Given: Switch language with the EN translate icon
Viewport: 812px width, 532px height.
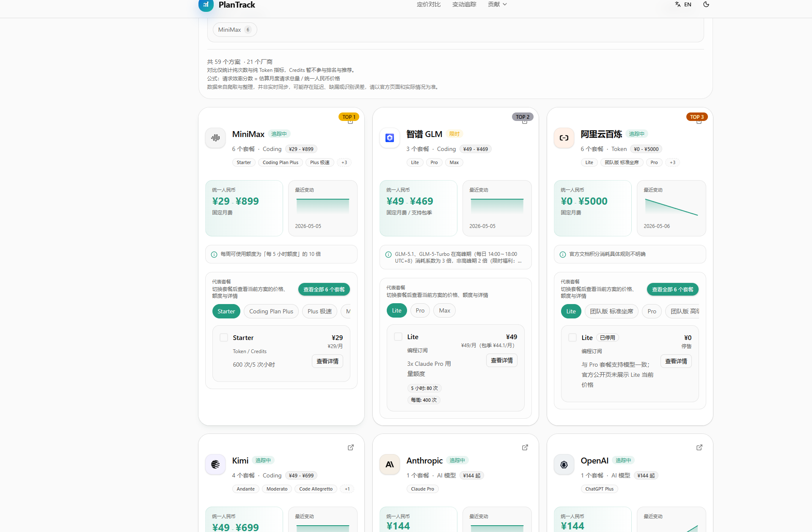Looking at the screenshot, I should point(683,5).
